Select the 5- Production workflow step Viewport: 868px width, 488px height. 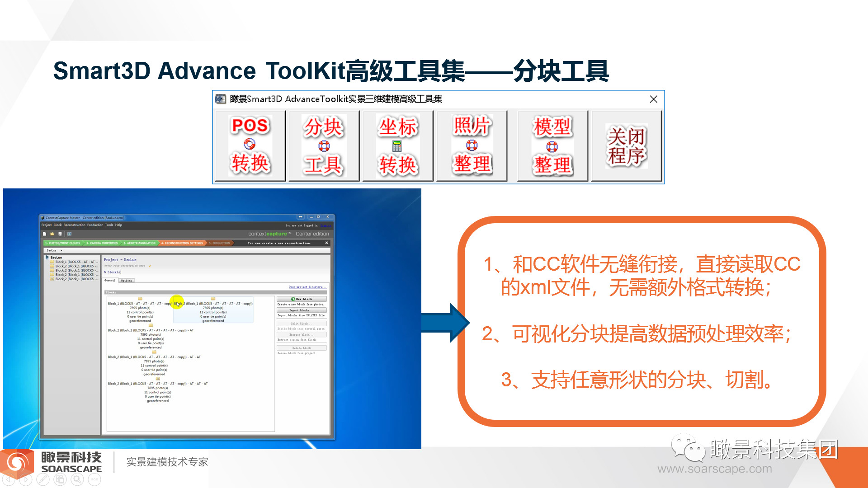point(220,243)
